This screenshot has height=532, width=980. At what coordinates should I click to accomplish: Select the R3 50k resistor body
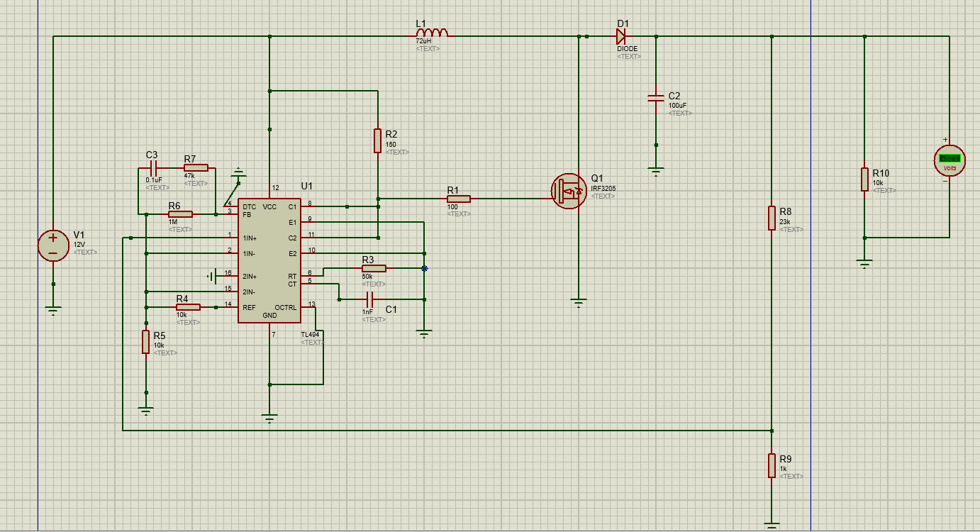coord(374,268)
